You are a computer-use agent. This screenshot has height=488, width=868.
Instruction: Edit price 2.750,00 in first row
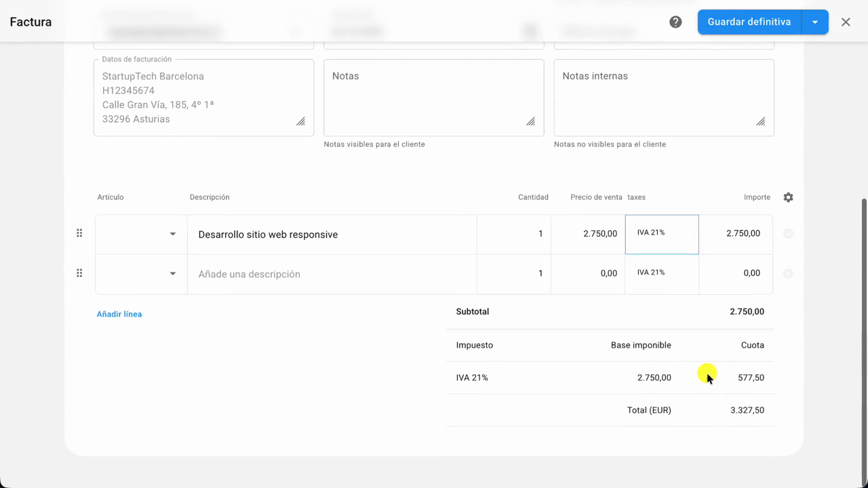[588, 234]
